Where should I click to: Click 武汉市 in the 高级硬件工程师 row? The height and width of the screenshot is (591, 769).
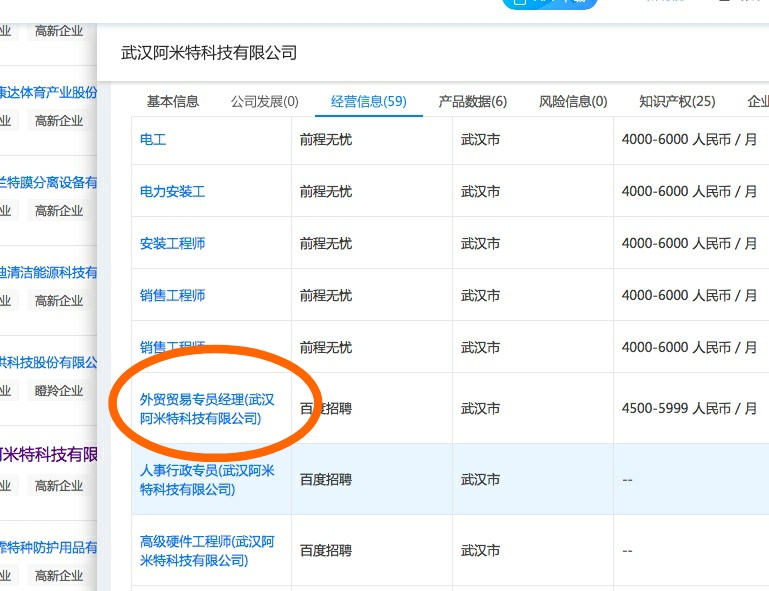tap(480, 551)
